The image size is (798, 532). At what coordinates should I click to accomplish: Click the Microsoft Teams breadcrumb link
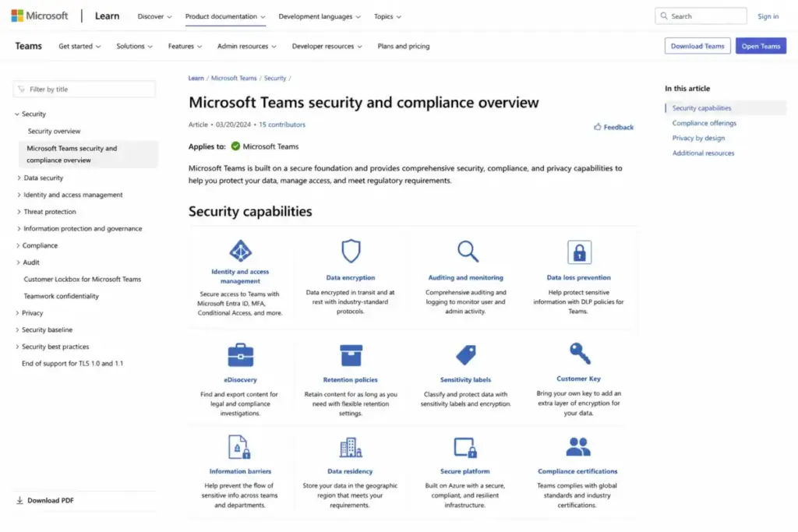coord(234,78)
